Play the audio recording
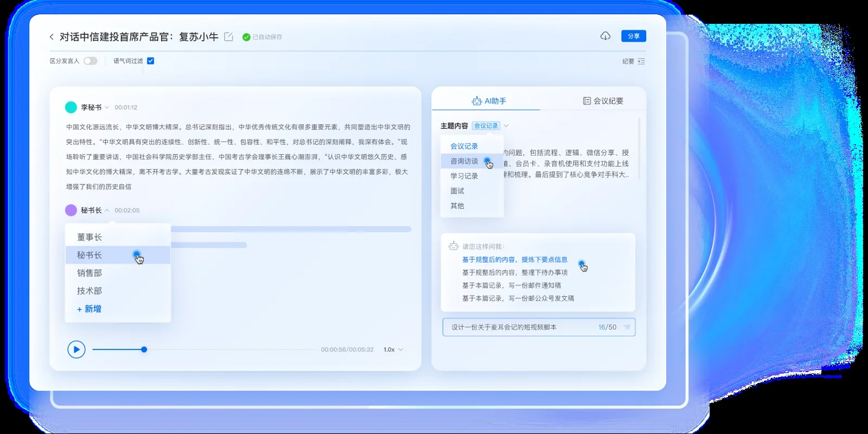The height and width of the screenshot is (434, 868). (76, 349)
